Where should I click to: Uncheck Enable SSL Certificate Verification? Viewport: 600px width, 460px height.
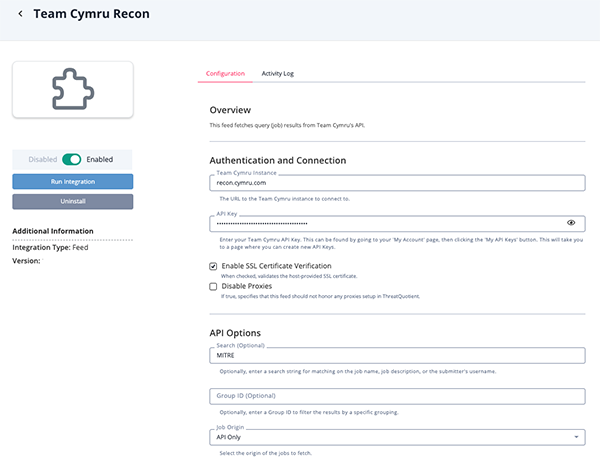point(213,266)
